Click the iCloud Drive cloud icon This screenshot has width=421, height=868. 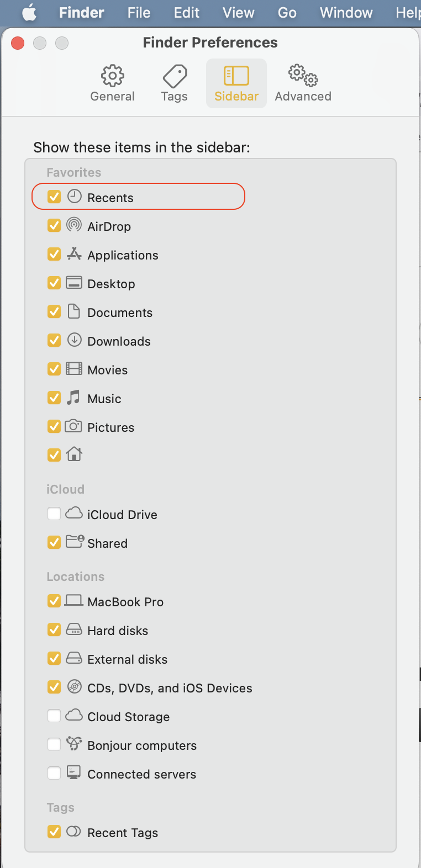74,514
